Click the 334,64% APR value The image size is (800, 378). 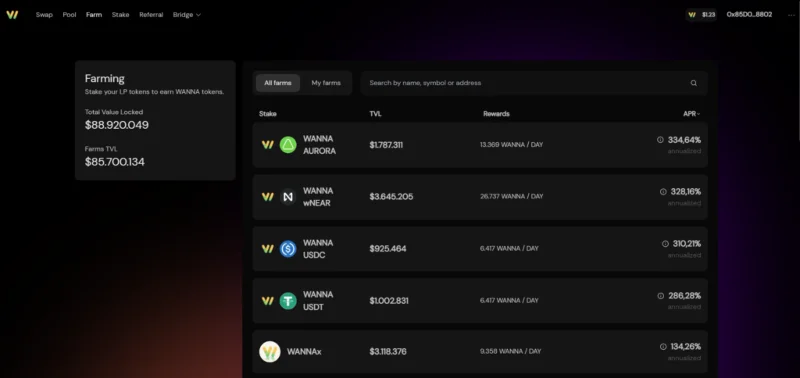(x=684, y=140)
